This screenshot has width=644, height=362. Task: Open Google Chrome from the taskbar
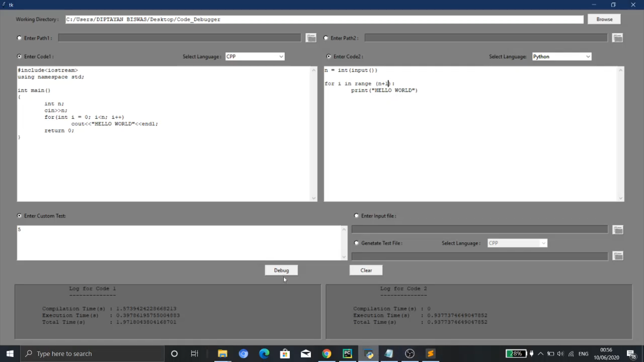coord(326,354)
